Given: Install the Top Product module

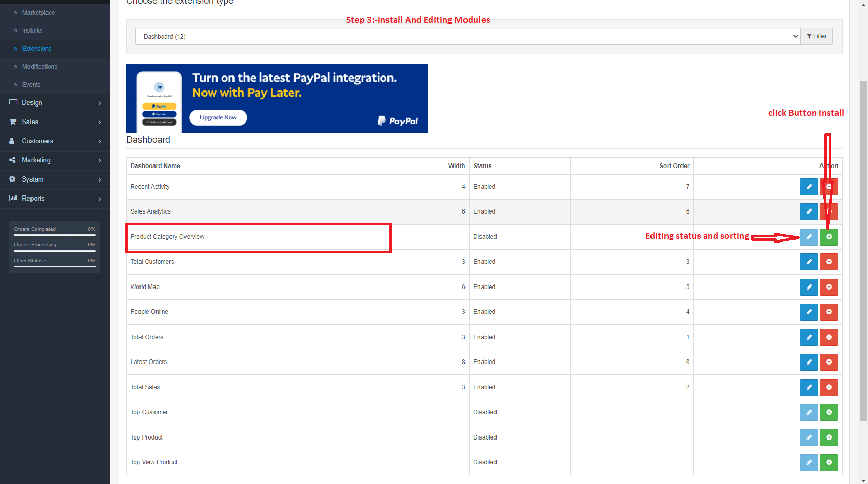Looking at the screenshot, I should tap(829, 437).
